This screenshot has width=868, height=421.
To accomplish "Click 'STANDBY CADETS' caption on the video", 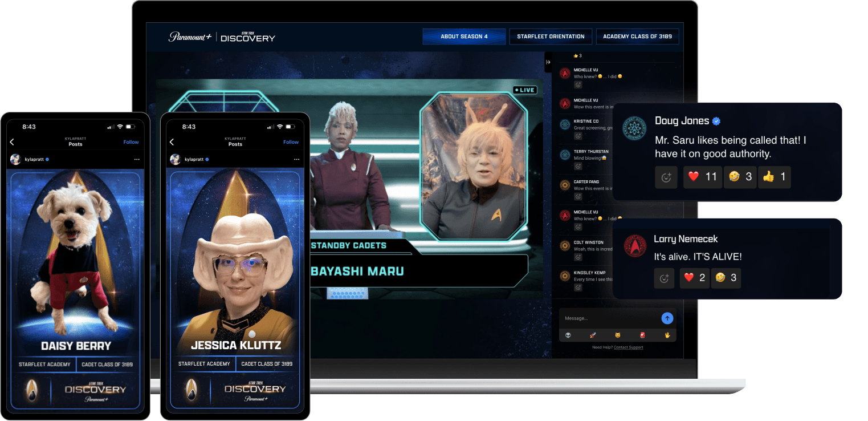I will click(348, 246).
